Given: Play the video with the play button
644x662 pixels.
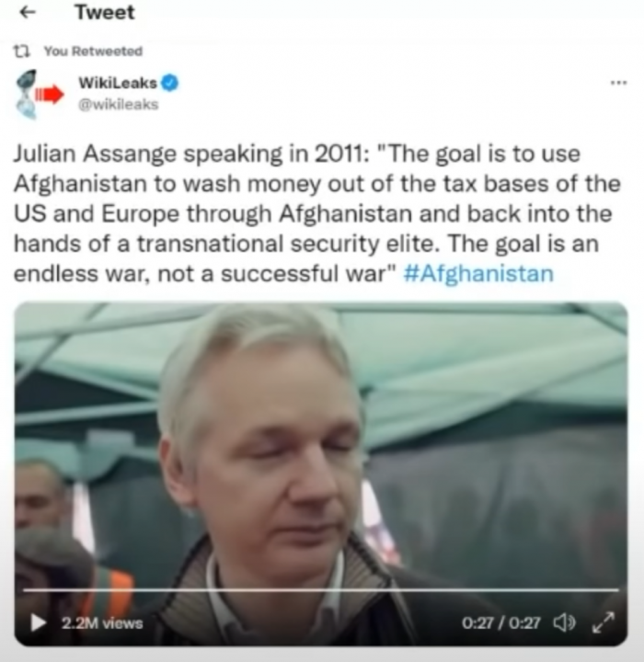Looking at the screenshot, I should point(39,622).
